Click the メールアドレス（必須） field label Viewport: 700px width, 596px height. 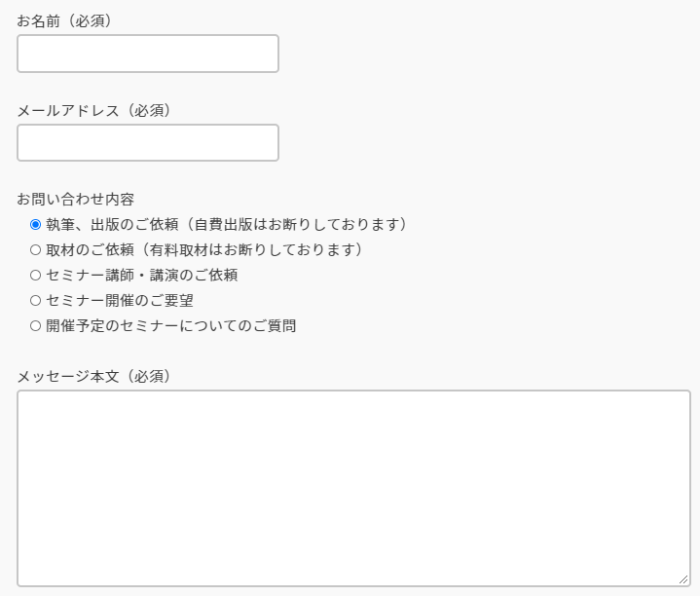[93, 110]
